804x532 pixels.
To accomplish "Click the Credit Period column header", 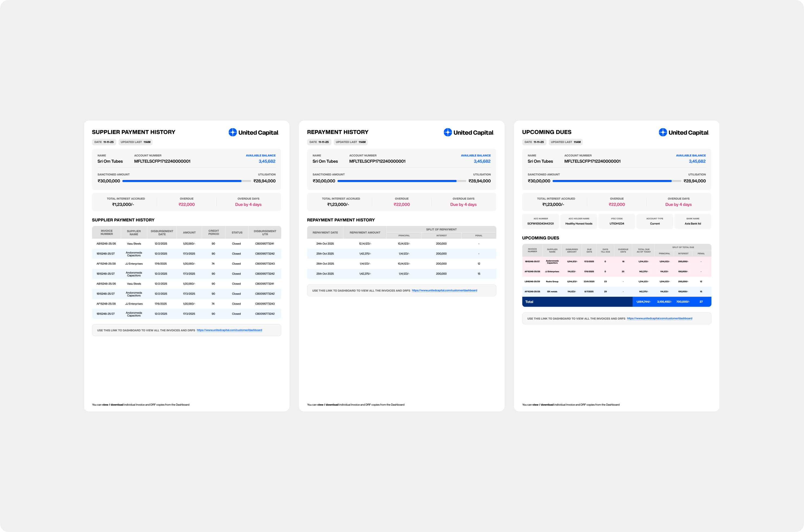I will click(x=213, y=232).
